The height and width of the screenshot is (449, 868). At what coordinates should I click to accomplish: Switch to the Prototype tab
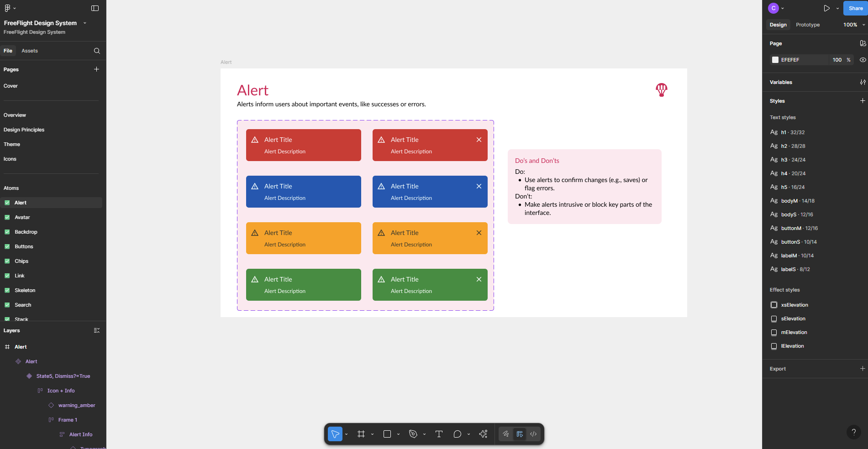click(x=807, y=25)
